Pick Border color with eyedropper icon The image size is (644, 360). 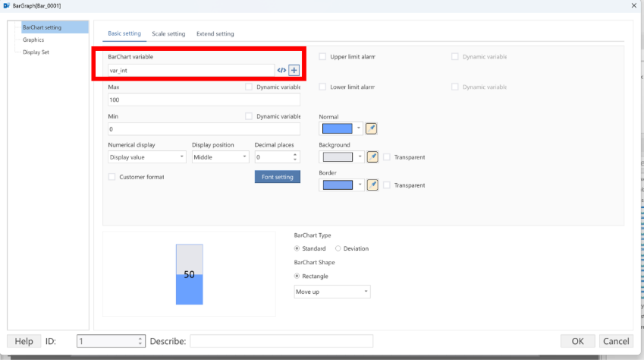[372, 185]
